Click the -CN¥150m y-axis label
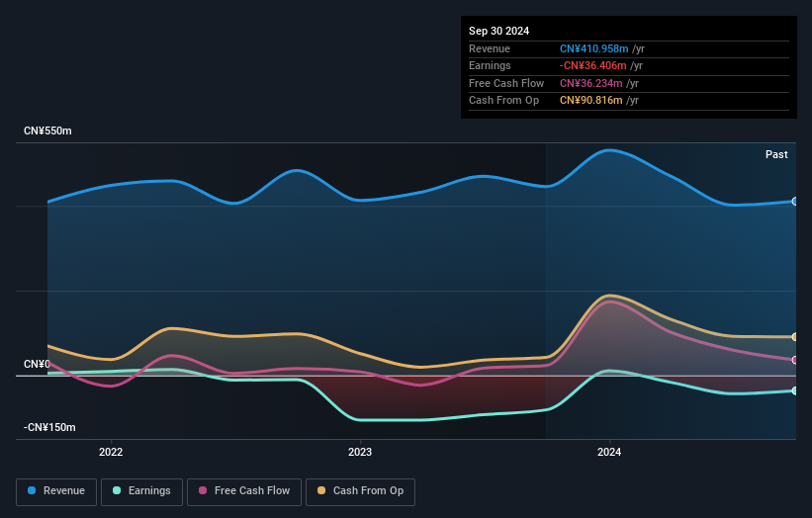The height and width of the screenshot is (518, 812). [x=49, y=427]
